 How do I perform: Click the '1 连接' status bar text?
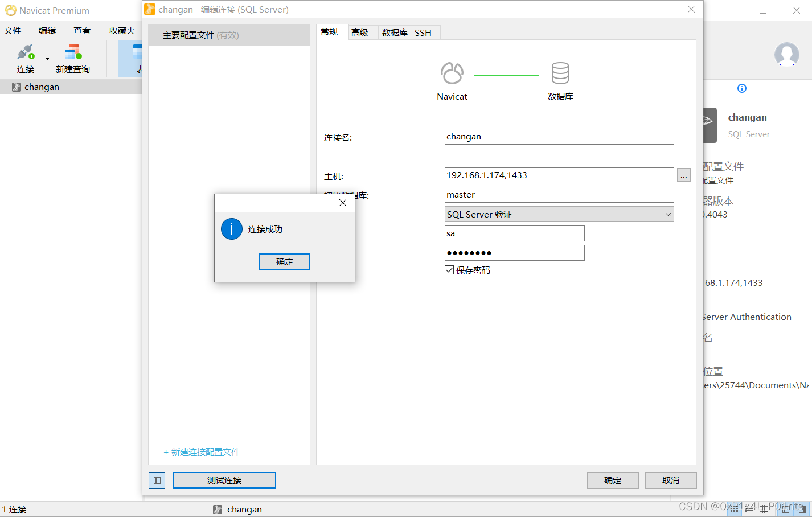click(x=14, y=509)
